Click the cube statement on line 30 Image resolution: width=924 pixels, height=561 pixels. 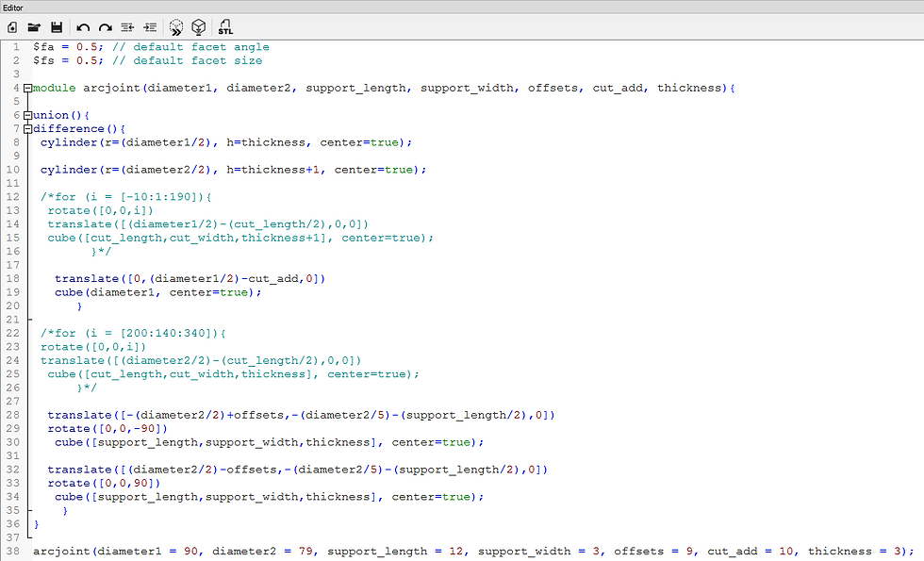[x=270, y=442]
